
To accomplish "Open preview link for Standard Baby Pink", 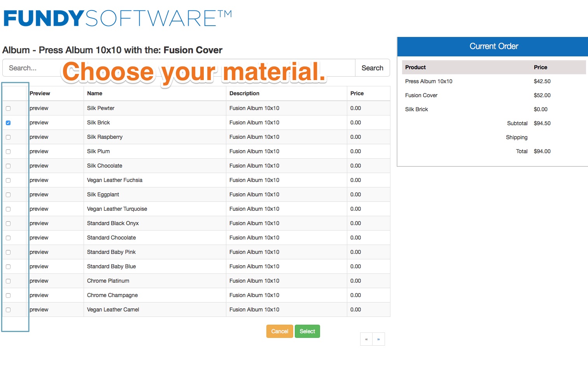I will [39, 252].
